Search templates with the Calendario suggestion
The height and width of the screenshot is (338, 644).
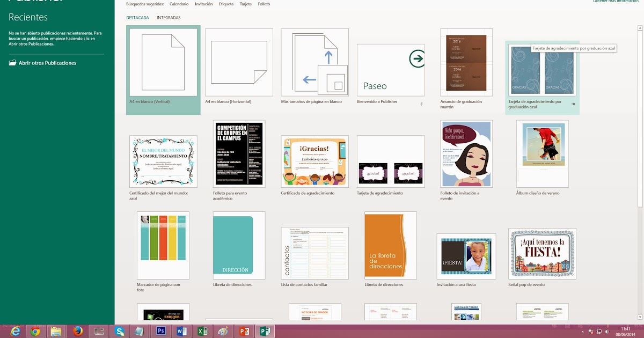click(178, 3)
